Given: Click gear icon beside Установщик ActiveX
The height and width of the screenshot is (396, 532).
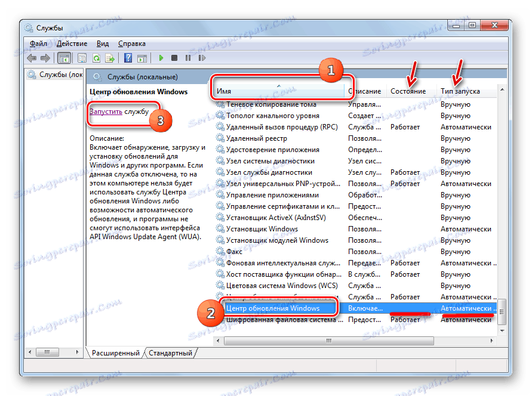Looking at the screenshot, I should coord(220,217).
